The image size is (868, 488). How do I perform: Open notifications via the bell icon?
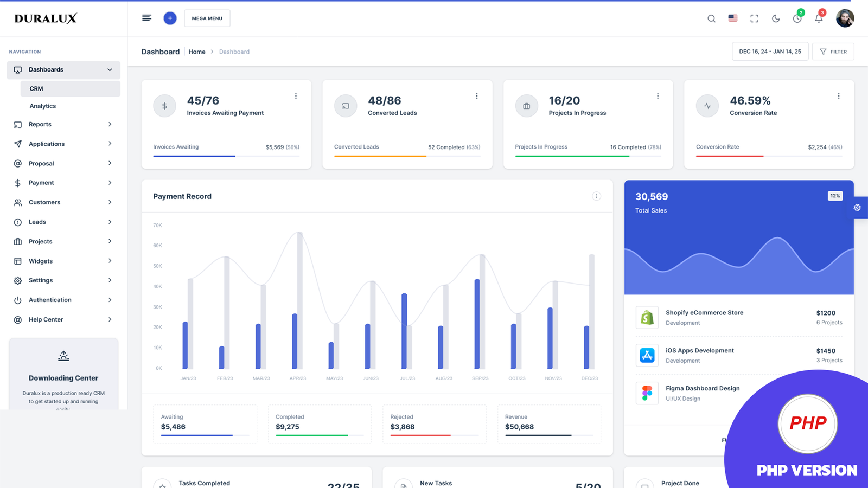(x=819, y=18)
